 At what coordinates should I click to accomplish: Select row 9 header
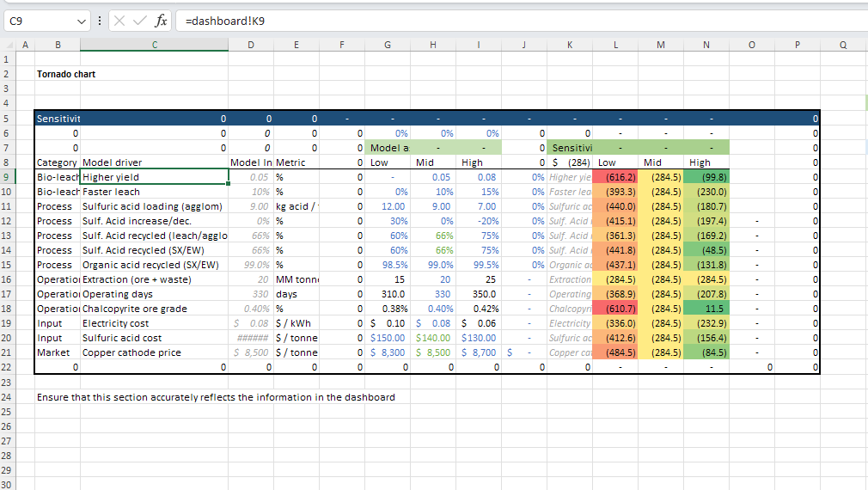tap(7, 177)
